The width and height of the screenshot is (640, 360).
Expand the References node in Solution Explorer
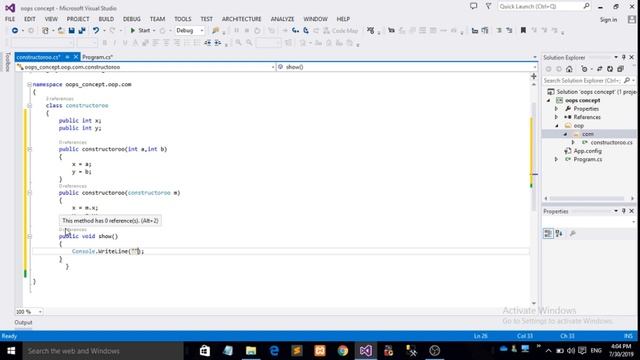[x=556, y=117]
